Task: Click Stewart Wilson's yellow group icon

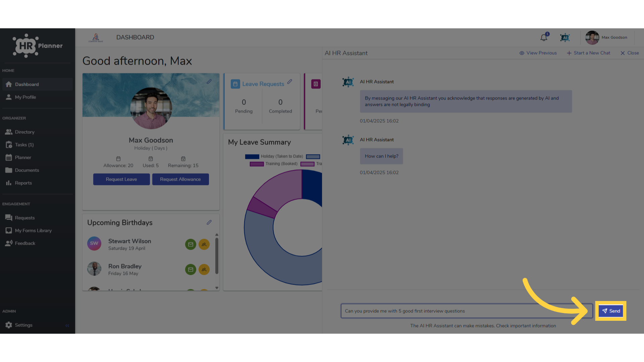Action: (x=204, y=244)
